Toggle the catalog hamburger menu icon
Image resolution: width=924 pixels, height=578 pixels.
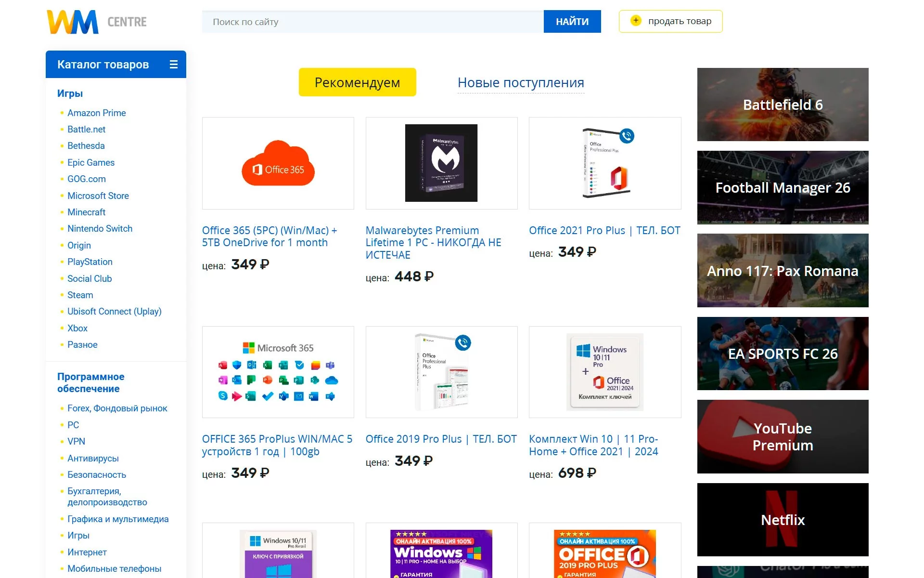(174, 65)
